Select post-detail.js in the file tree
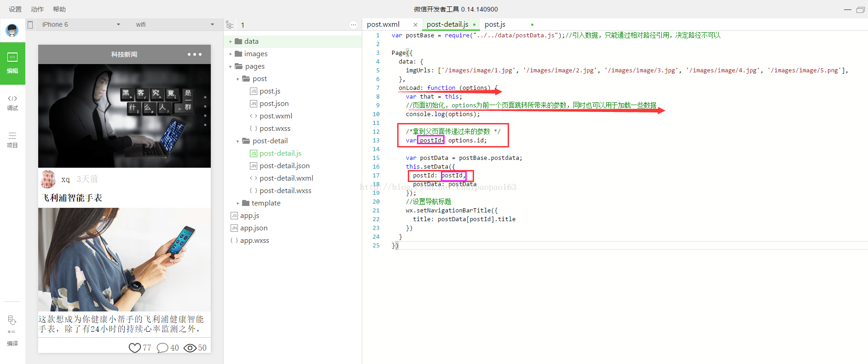 coord(280,153)
